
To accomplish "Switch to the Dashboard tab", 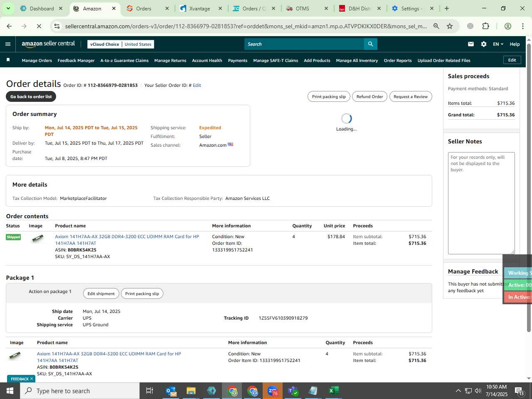I will coord(42,8).
